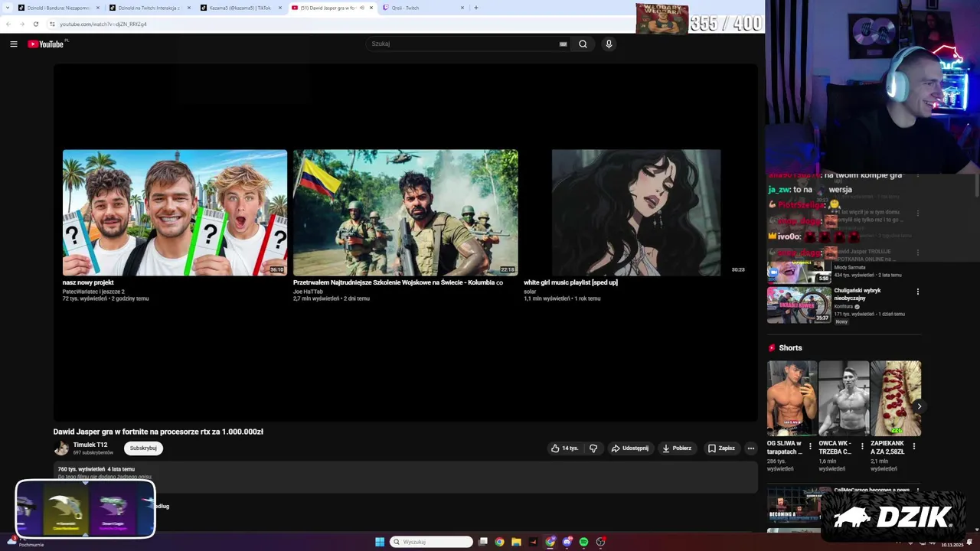Image resolution: width=980 pixels, height=551 pixels.
Task: Open options for 'OWCA WK' short
Action: [862, 446]
